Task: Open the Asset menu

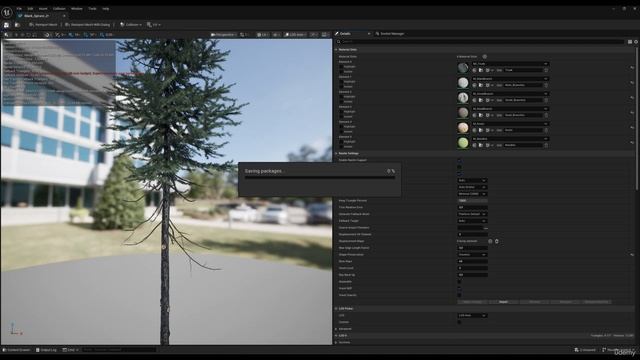Action: tap(43, 9)
